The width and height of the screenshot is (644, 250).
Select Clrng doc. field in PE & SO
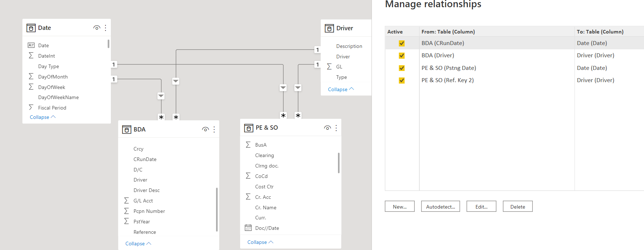(x=267, y=166)
